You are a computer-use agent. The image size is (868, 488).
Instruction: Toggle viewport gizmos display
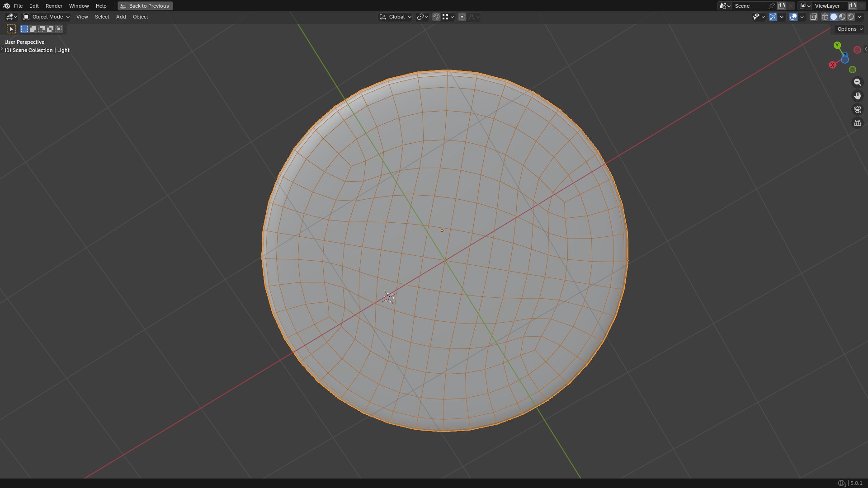pyautogui.click(x=773, y=17)
